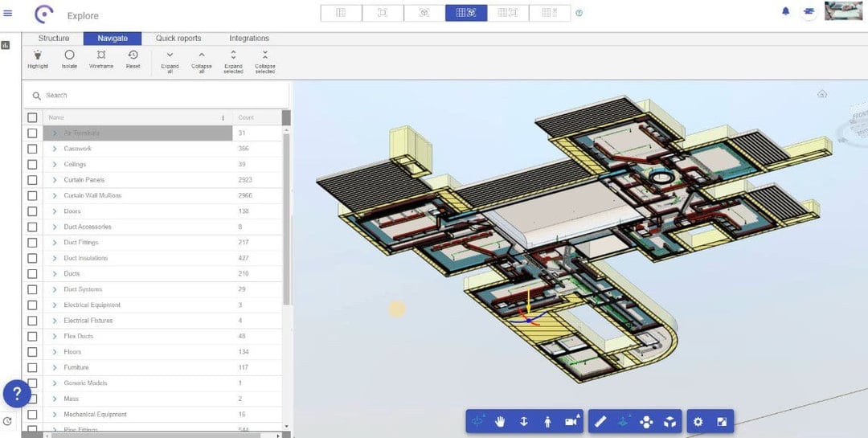The width and height of the screenshot is (868, 438).
Task: Reset the model view with Reset
Action: 133,59
